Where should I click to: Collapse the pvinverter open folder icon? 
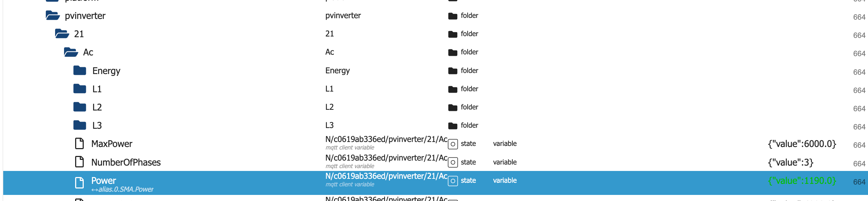(x=53, y=15)
